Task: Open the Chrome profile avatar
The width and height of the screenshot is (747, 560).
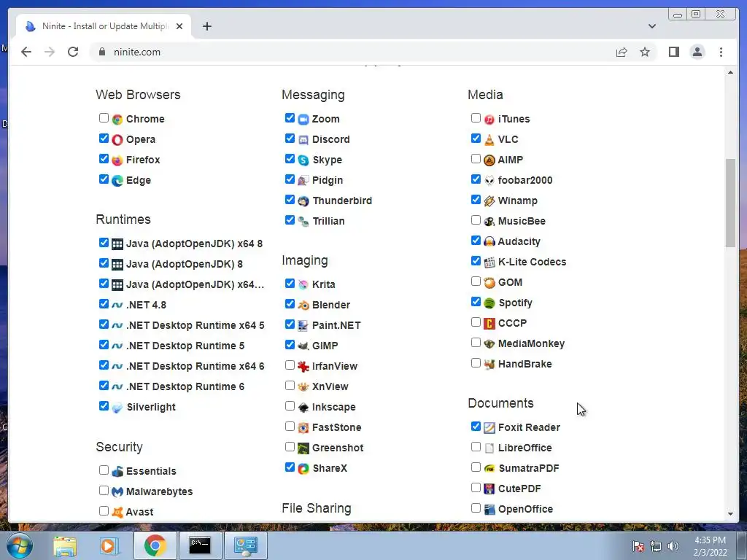Action: coord(697,52)
